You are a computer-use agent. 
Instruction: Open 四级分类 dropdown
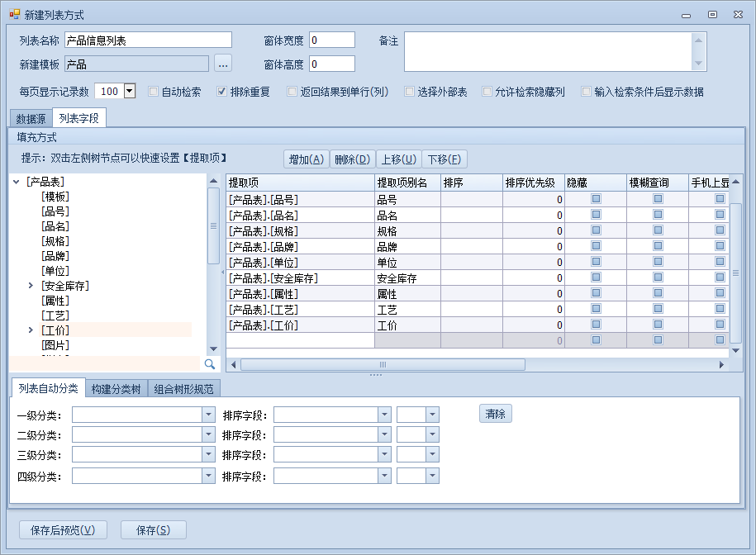click(208, 476)
